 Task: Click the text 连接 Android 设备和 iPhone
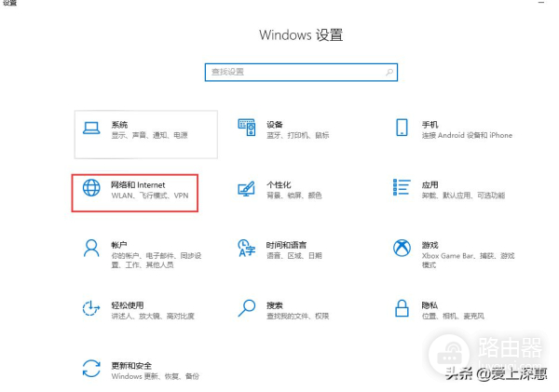[x=467, y=135]
